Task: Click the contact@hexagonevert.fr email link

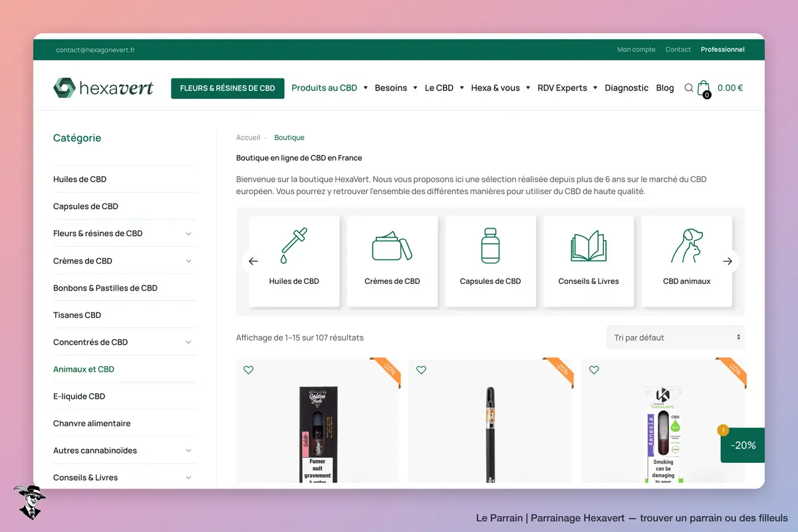Action: (x=96, y=50)
